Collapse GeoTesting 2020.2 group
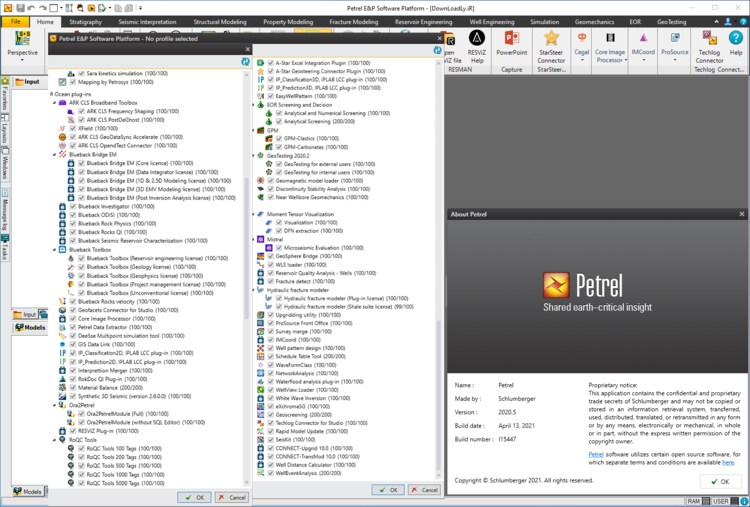This screenshot has height=507, width=750. pyautogui.click(x=254, y=155)
